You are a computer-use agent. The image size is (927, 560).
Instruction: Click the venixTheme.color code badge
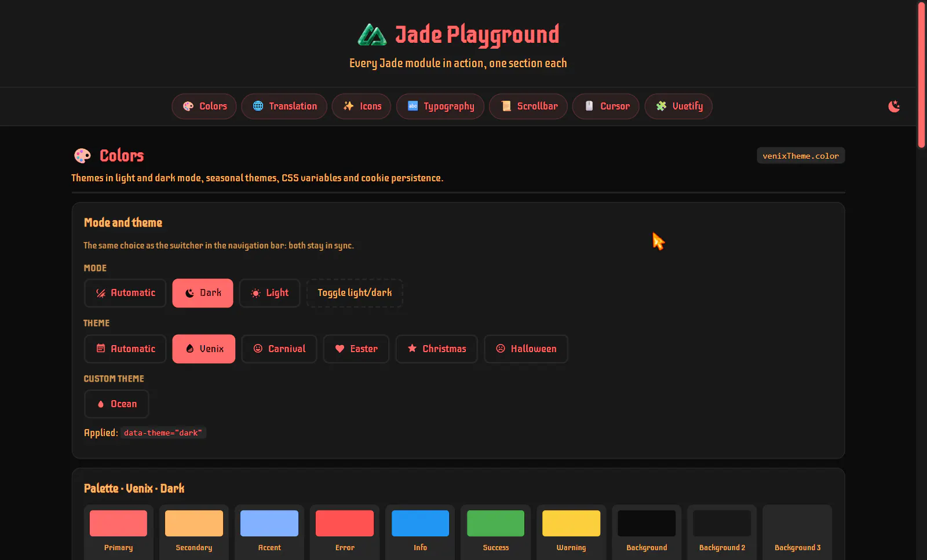[801, 156]
